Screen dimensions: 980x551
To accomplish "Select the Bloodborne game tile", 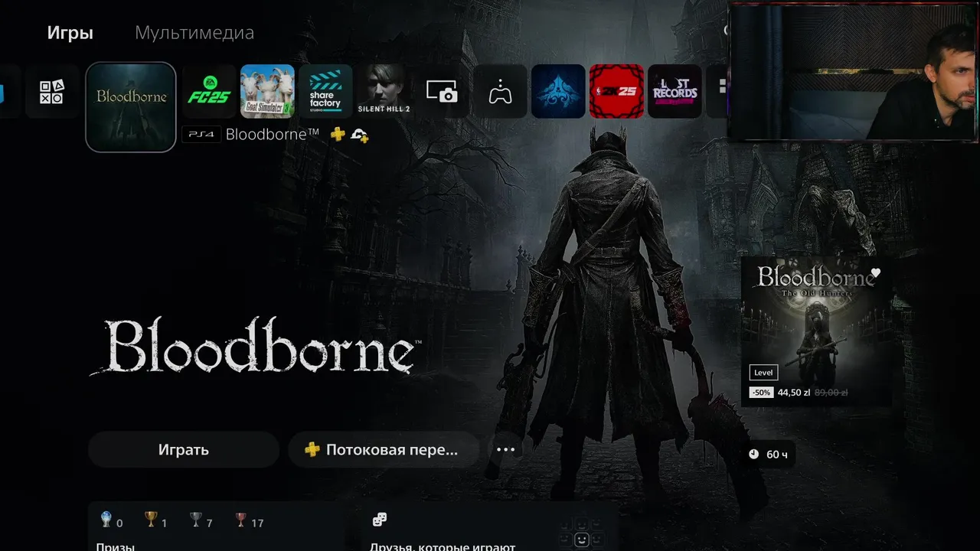I will click(131, 107).
